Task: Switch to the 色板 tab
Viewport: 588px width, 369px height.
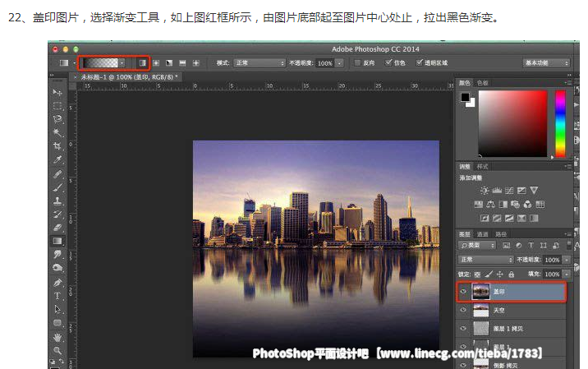Action: (482, 83)
